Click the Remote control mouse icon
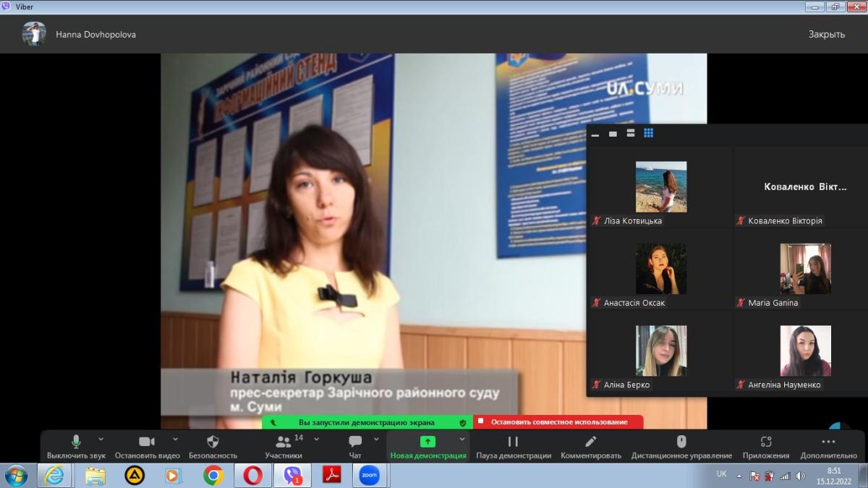868x488 pixels. 681,442
